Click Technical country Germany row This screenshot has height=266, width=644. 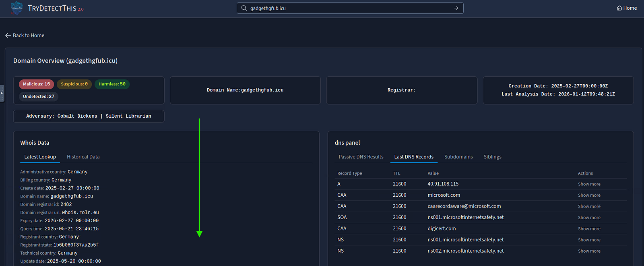[x=49, y=253]
